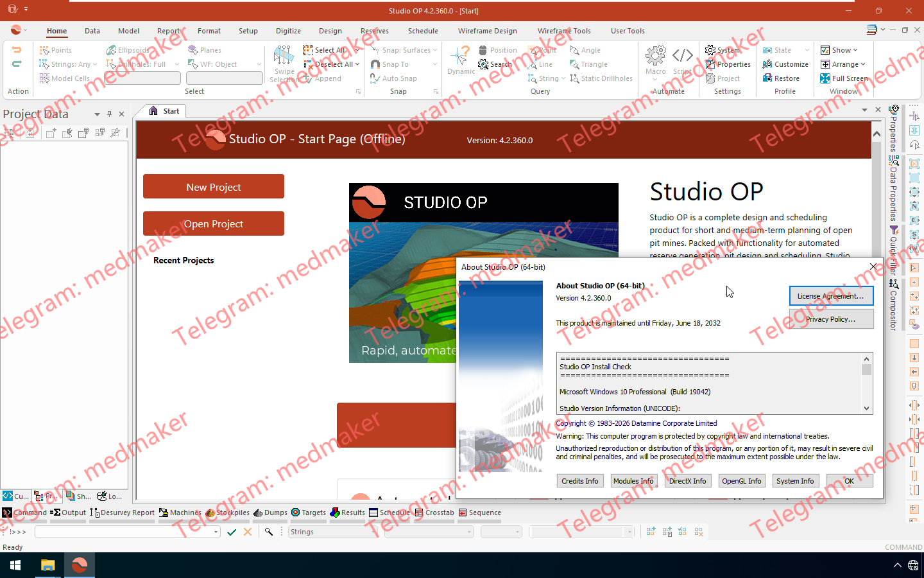Open the Desurvey Report tab
Viewport: 924px width, 578px height.
[123, 512]
